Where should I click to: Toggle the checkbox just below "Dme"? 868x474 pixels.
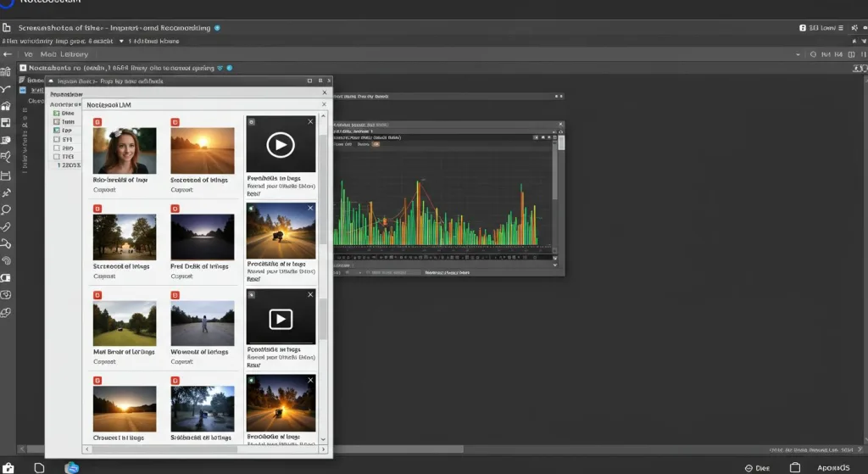(57, 121)
